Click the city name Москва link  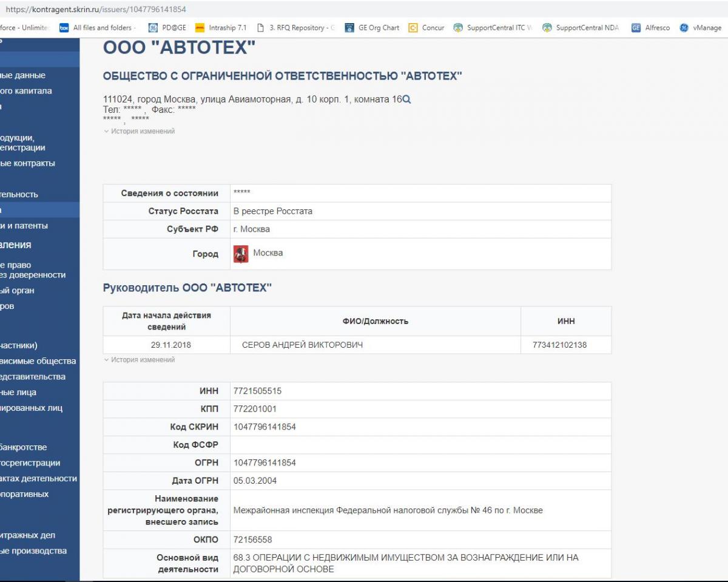(x=268, y=253)
